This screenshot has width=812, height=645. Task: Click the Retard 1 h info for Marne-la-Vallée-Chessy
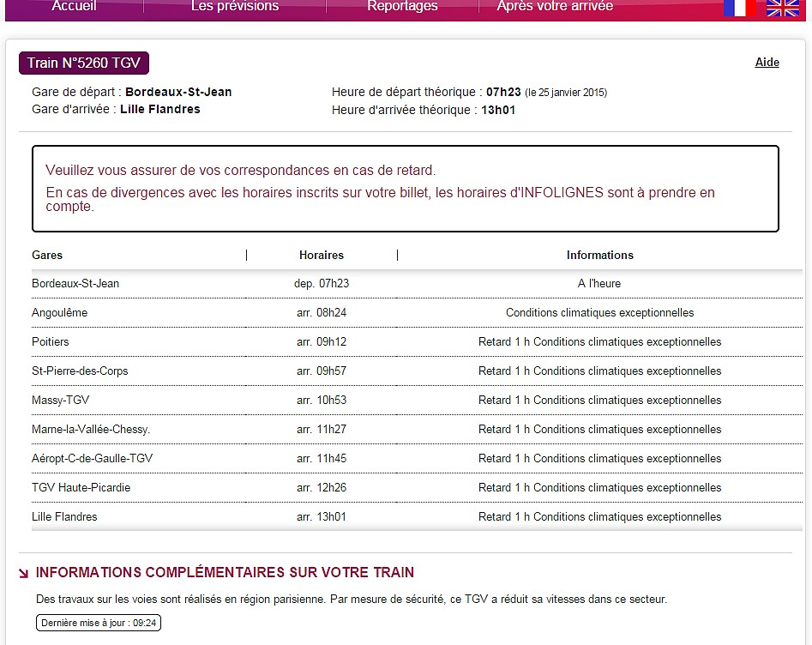tap(599, 430)
